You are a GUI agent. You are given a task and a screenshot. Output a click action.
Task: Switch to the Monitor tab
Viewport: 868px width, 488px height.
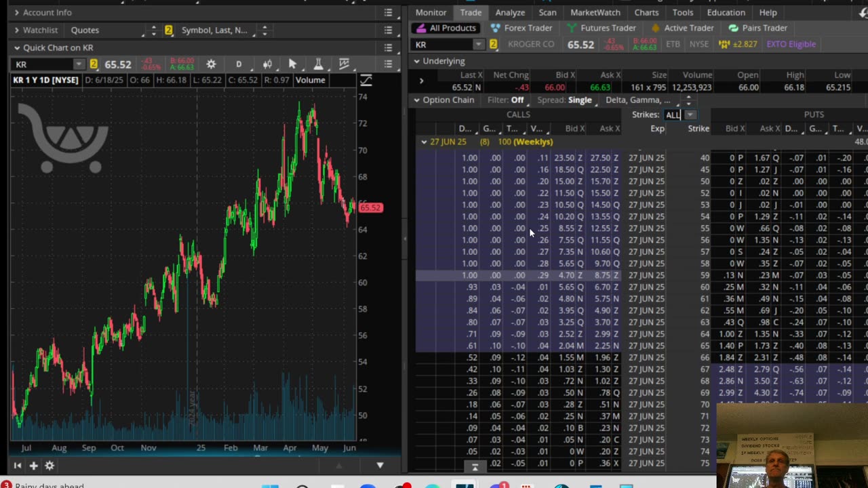[x=431, y=12]
